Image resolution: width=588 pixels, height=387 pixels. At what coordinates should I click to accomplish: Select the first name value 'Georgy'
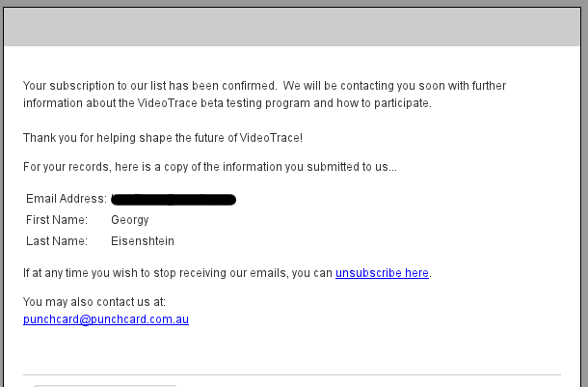point(130,220)
